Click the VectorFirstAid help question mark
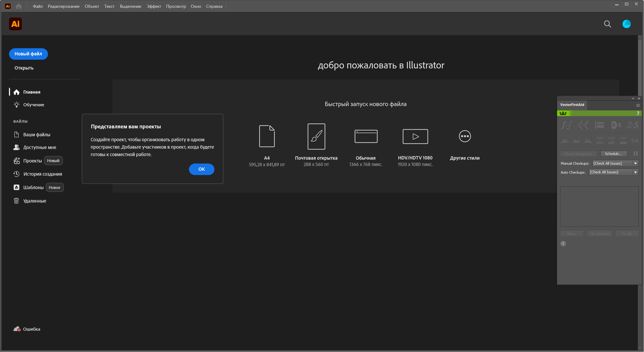644x352 pixels. [x=637, y=113]
